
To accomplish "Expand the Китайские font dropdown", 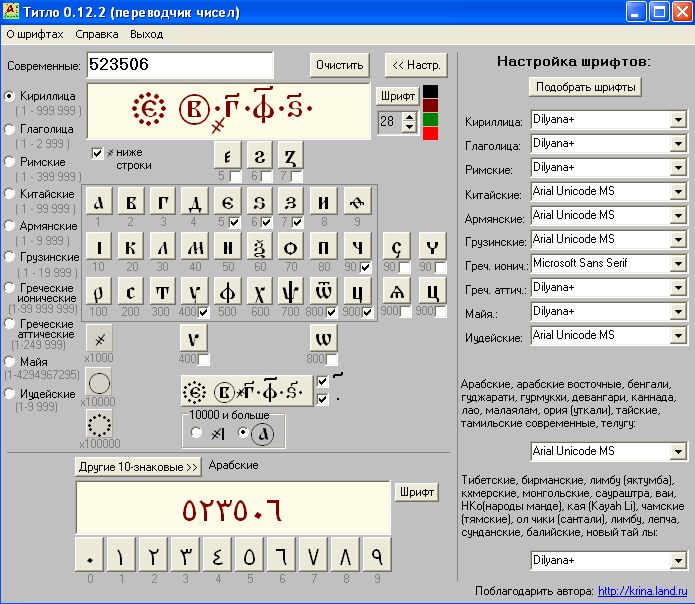I will point(678,192).
